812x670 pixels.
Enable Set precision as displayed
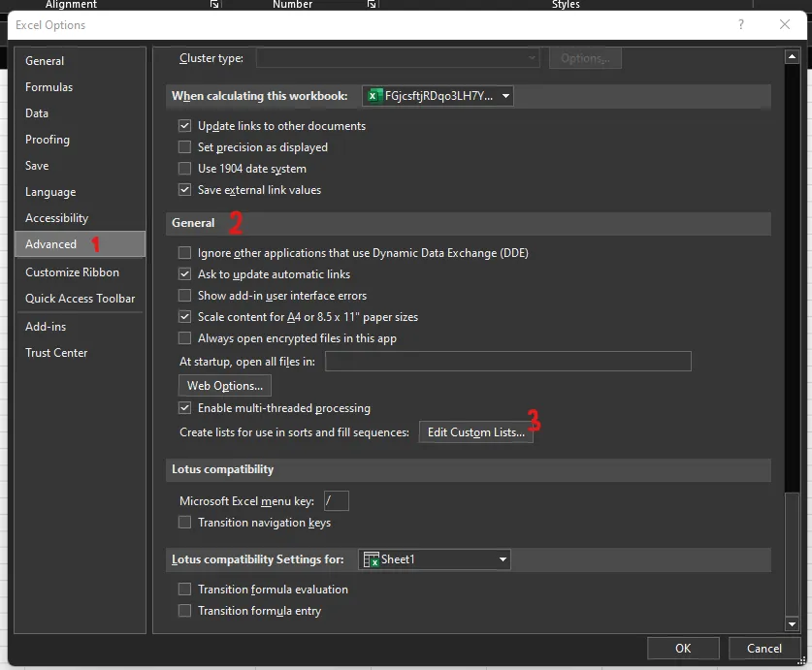coord(185,147)
